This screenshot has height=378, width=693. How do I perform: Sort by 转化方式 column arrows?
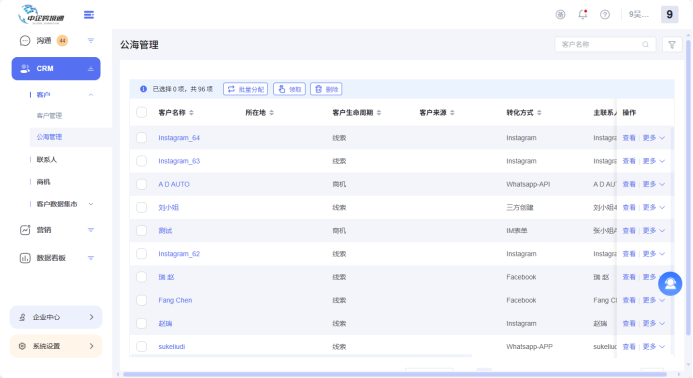(x=539, y=113)
